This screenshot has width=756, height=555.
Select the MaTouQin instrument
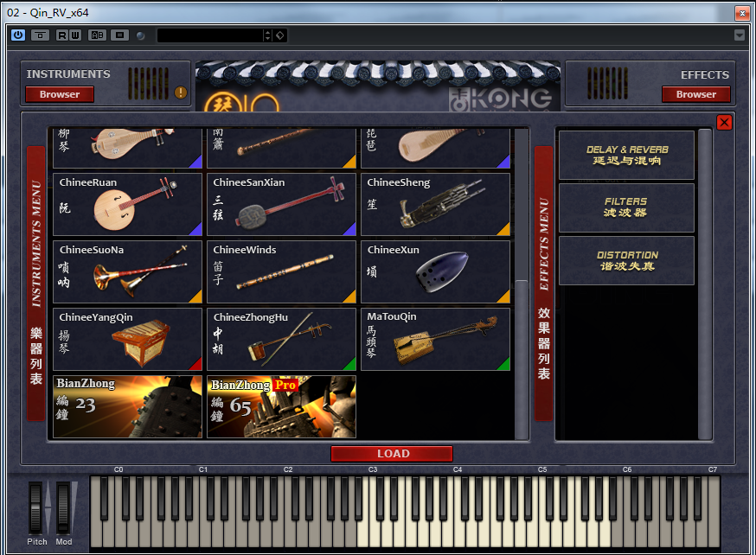tap(434, 340)
